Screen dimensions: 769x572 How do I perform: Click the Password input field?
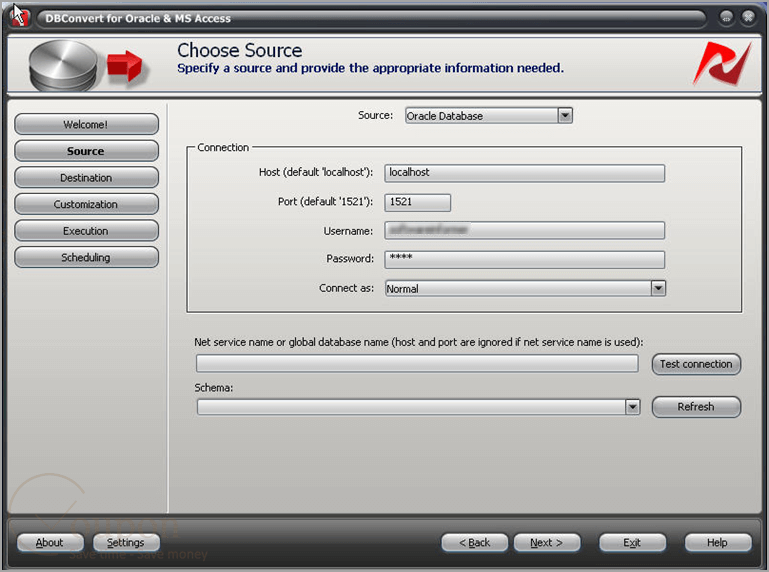coord(524,260)
